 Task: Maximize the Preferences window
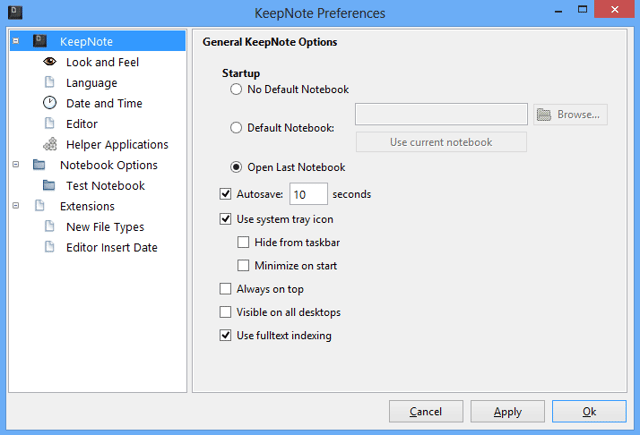[582, 9]
